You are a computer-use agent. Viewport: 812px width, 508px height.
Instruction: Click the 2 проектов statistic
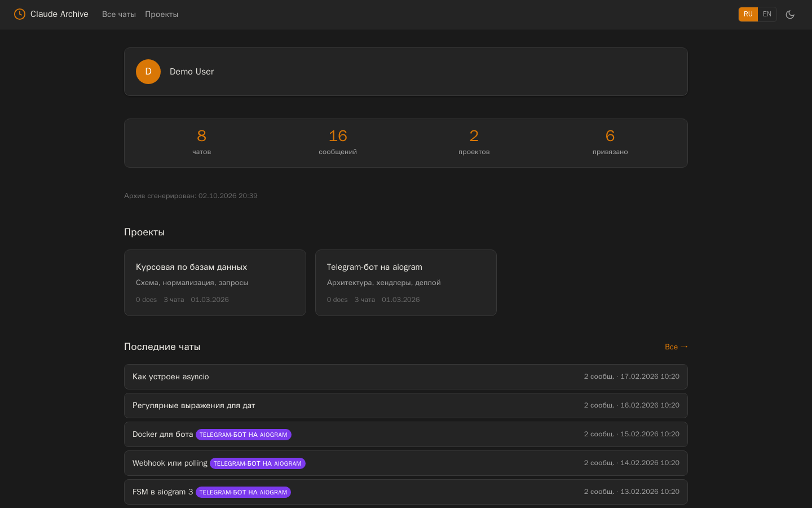coord(474,142)
